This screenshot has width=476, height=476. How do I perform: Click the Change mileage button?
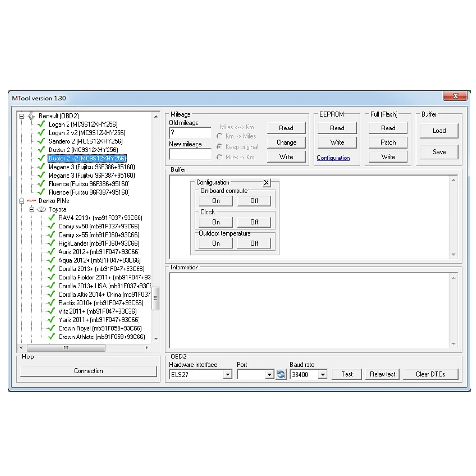tap(286, 142)
